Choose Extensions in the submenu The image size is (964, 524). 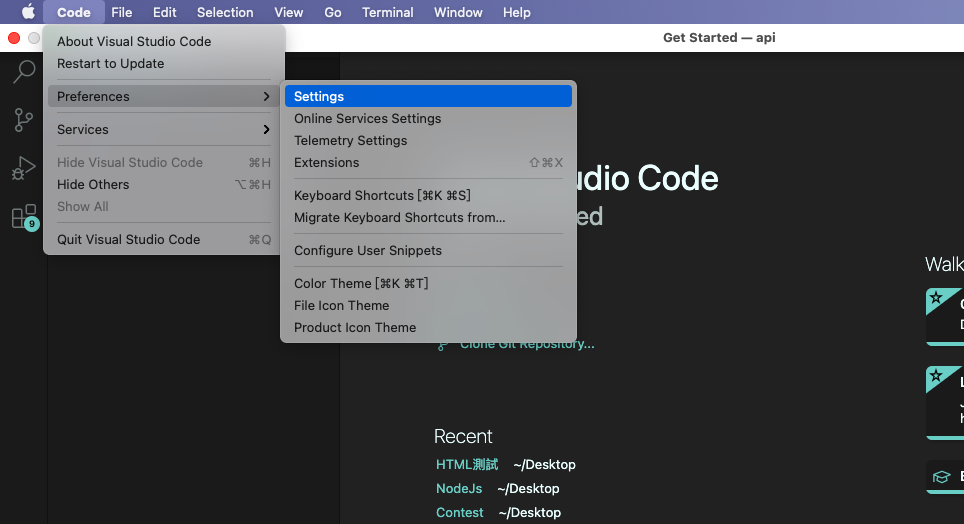click(428, 162)
